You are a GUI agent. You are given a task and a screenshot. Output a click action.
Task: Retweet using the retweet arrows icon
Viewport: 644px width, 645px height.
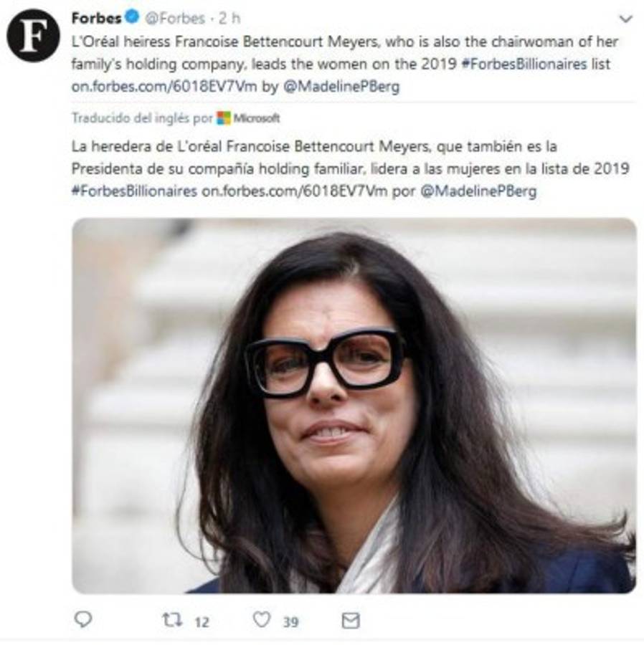[172, 620]
